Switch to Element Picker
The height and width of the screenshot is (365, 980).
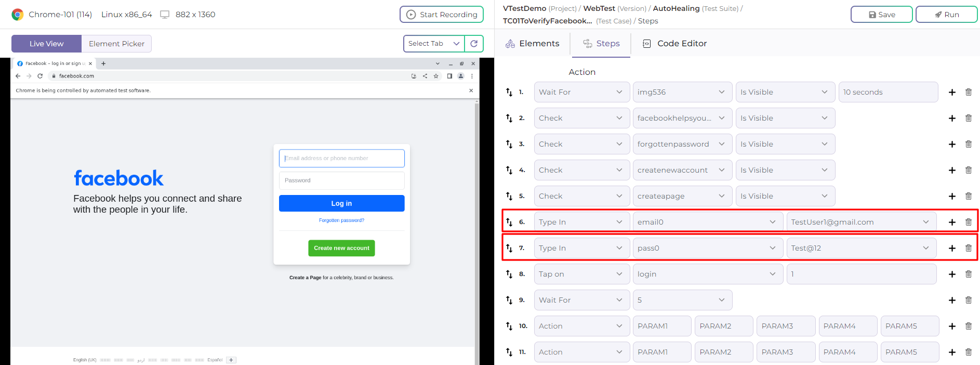116,44
